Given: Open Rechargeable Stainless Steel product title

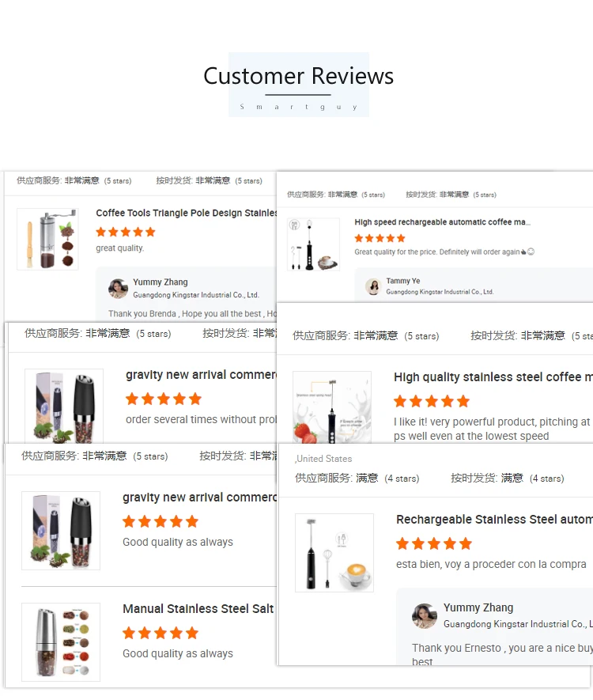Looking at the screenshot, I should pyautogui.click(x=494, y=520).
